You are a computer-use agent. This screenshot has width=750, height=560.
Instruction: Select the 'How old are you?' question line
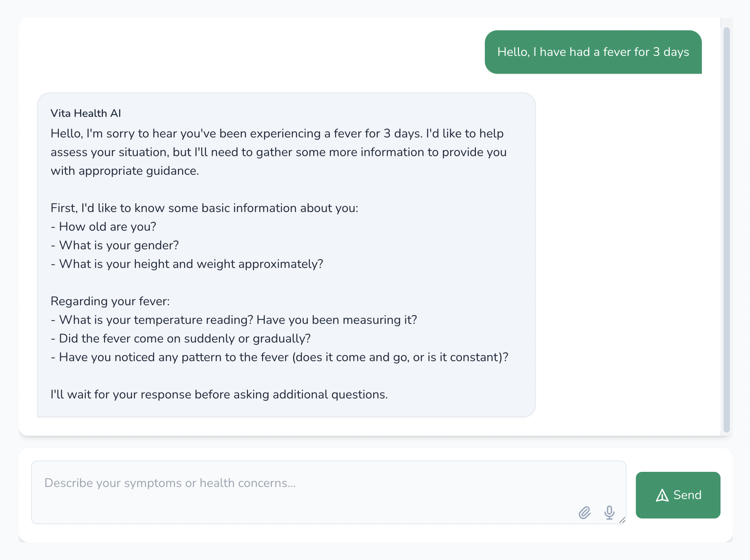103,226
